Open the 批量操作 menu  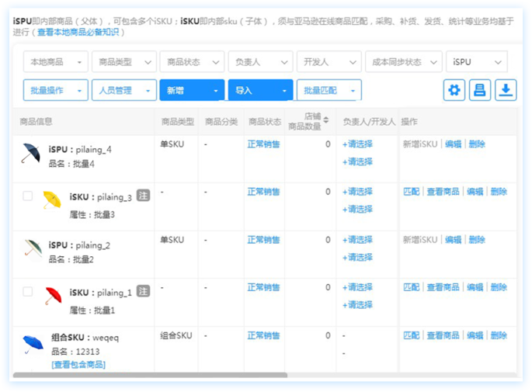click(x=55, y=91)
